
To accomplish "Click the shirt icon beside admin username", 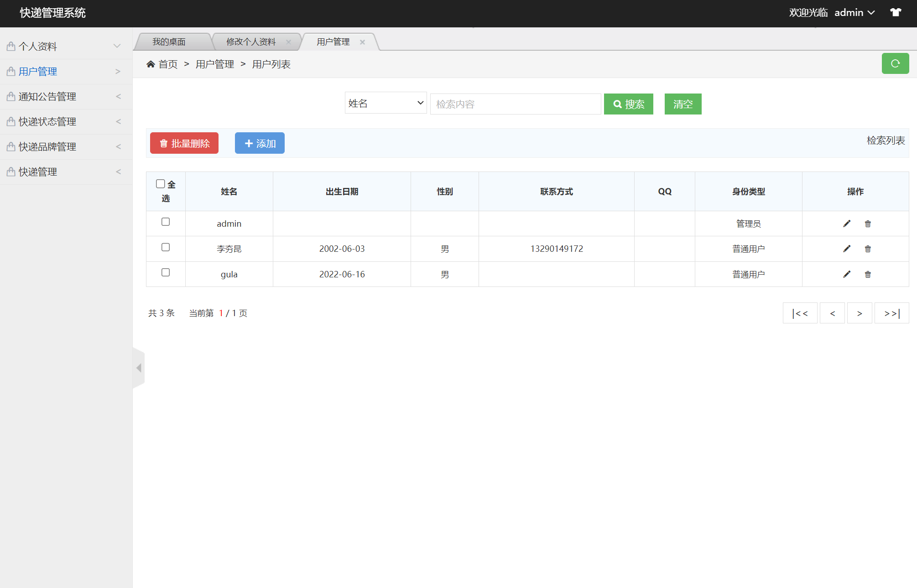I will (896, 12).
